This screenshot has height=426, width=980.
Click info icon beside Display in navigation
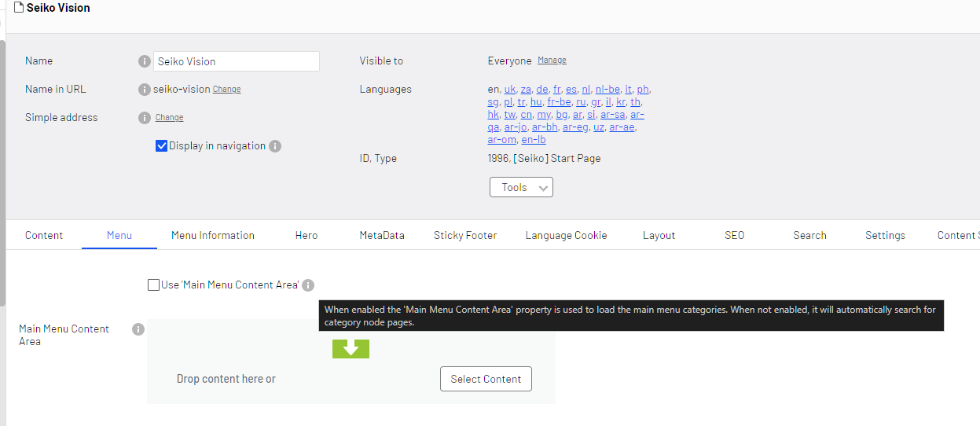tap(275, 146)
